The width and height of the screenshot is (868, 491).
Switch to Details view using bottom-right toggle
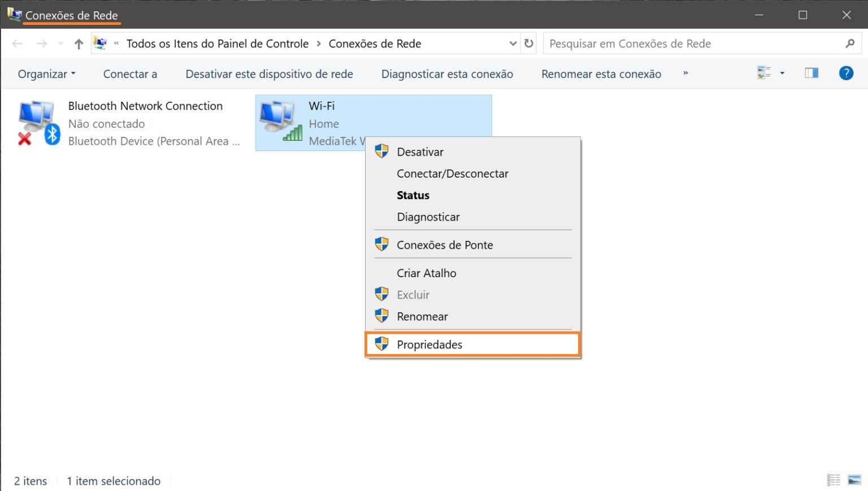[x=833, y=480]
